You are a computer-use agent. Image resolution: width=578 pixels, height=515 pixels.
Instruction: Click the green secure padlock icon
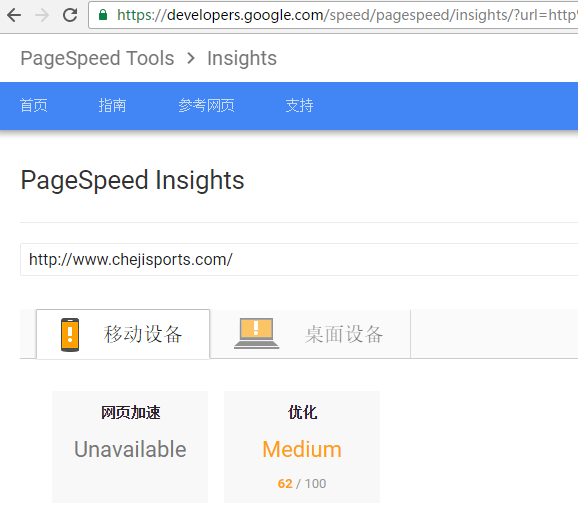tap(103, 15)
